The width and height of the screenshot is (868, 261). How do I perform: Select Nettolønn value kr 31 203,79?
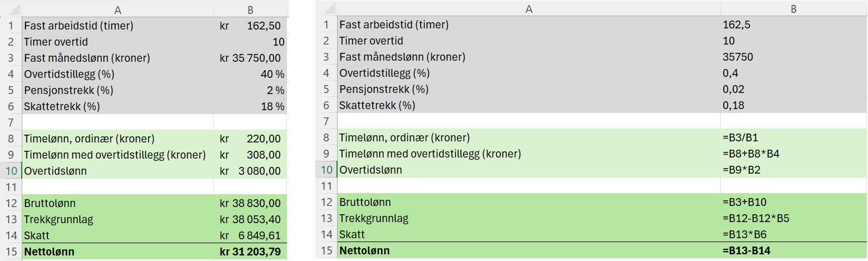pyautogui.click(x=251, y=252)
